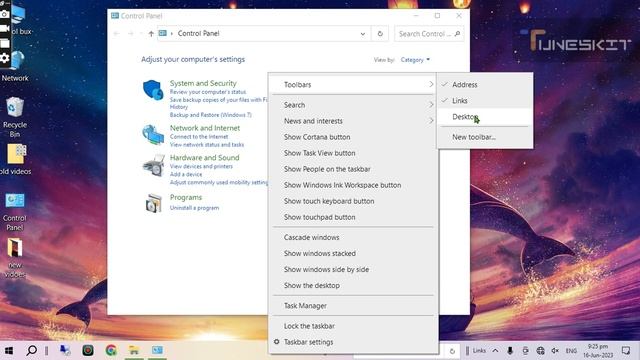
Task: Switch to Control Panel taskbar button
Action: coord(157,350)
